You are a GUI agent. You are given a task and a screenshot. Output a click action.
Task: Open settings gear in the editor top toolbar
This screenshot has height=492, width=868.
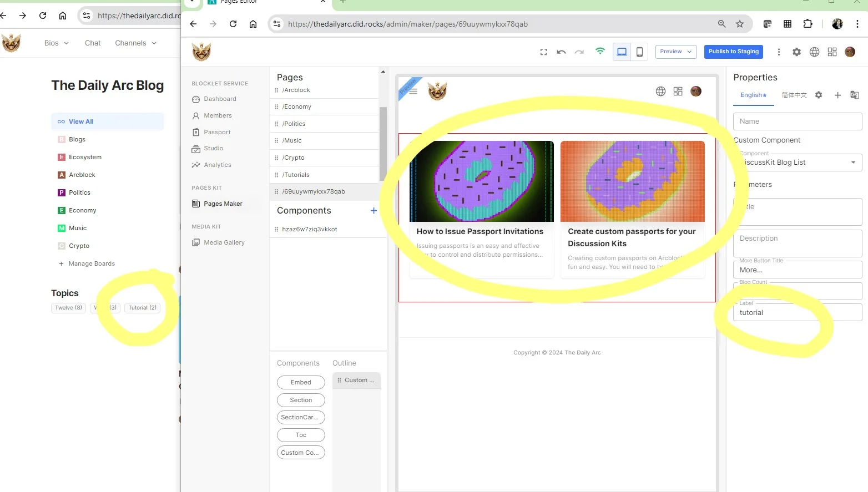[x=796, y=52]
